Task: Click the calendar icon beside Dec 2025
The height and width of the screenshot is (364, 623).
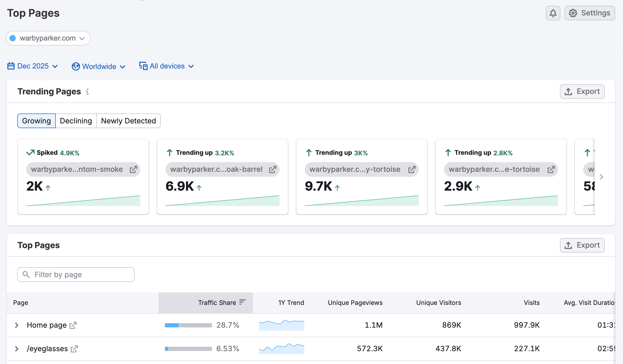Action: 11,66
